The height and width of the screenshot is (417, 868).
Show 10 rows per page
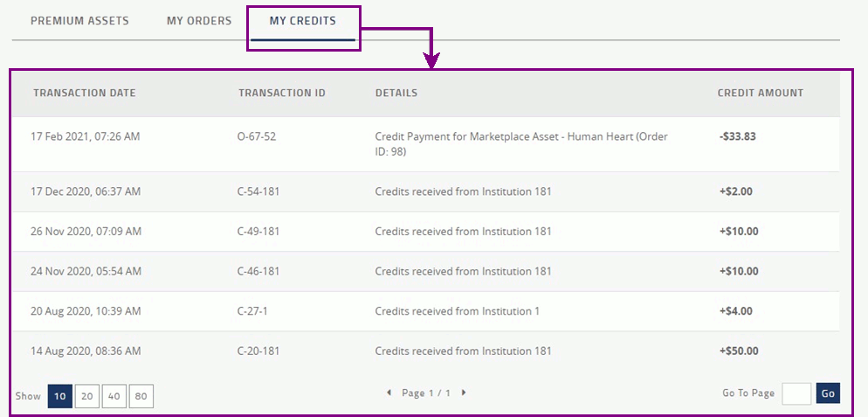60,396
